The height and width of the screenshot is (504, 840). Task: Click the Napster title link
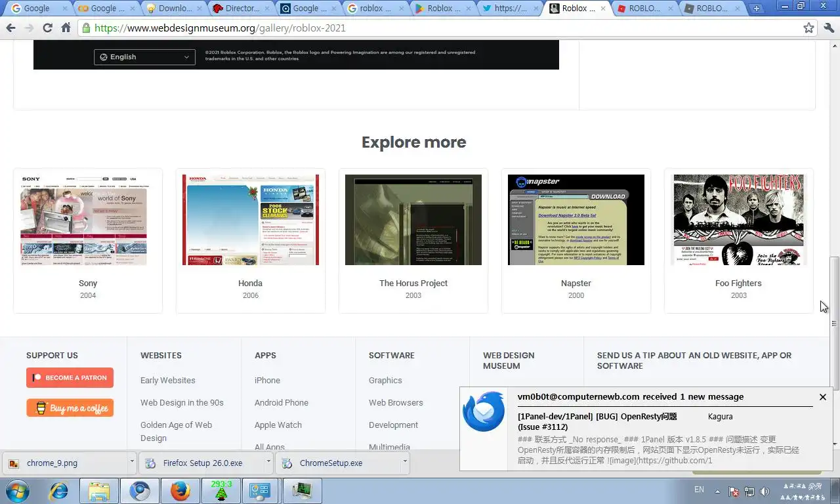tap(576, 283)
